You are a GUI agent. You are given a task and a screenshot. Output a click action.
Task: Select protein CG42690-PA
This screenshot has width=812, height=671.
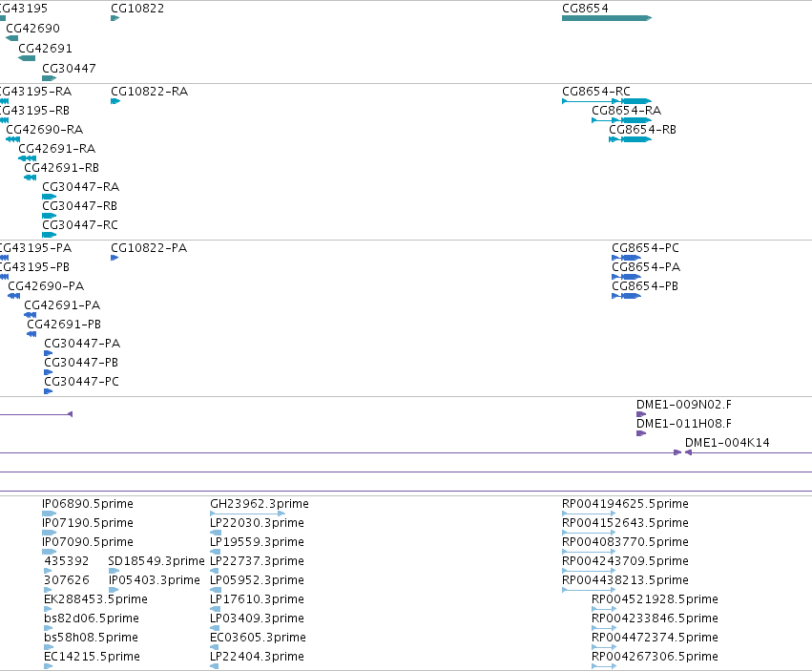click(x=14, y=296)
